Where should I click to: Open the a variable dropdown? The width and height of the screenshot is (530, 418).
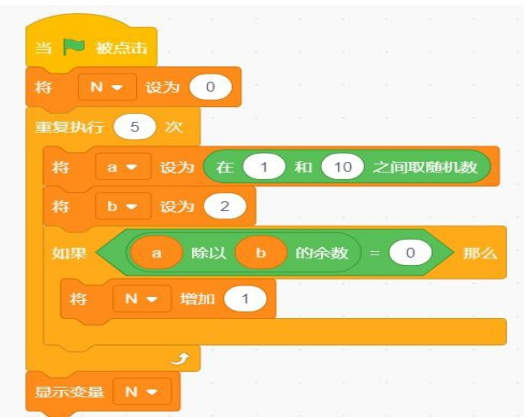(123, 167)
